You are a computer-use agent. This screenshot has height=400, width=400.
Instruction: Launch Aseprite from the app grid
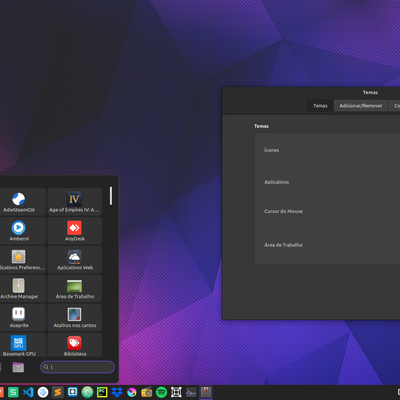pyautogui.click(x=19, y=317)
